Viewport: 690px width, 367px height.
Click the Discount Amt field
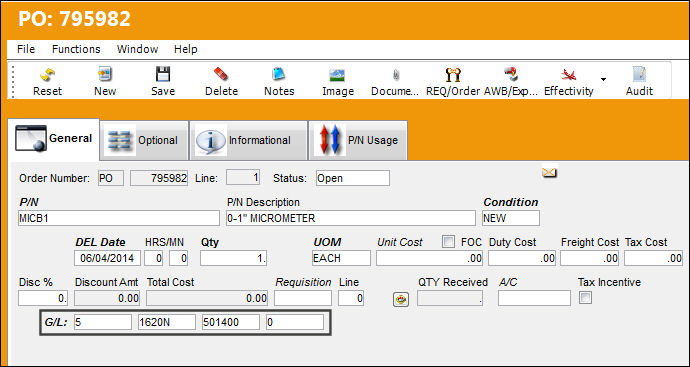(107, 298)
